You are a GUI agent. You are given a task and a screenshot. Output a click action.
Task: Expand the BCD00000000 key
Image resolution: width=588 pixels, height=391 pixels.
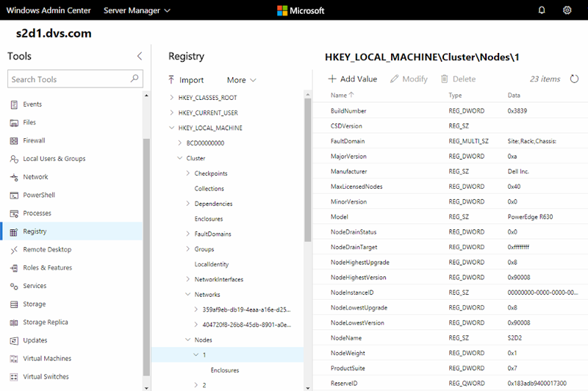(x=179, y=143)
